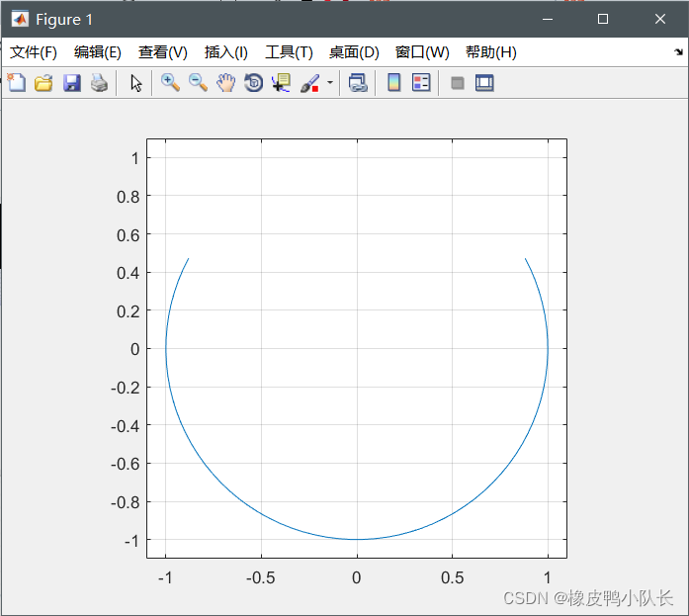Open the 编辑(E) menu
The image size is (689, 616).
[98, 52]
